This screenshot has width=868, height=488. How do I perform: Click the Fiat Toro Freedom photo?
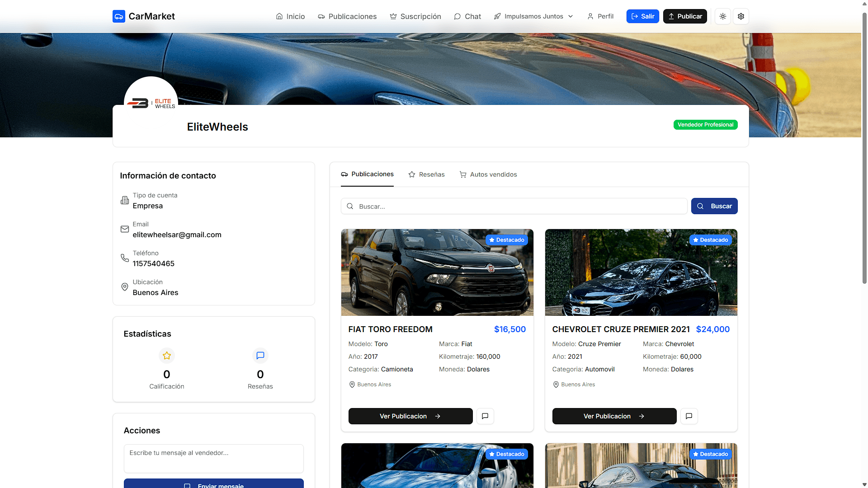(437, 272)
